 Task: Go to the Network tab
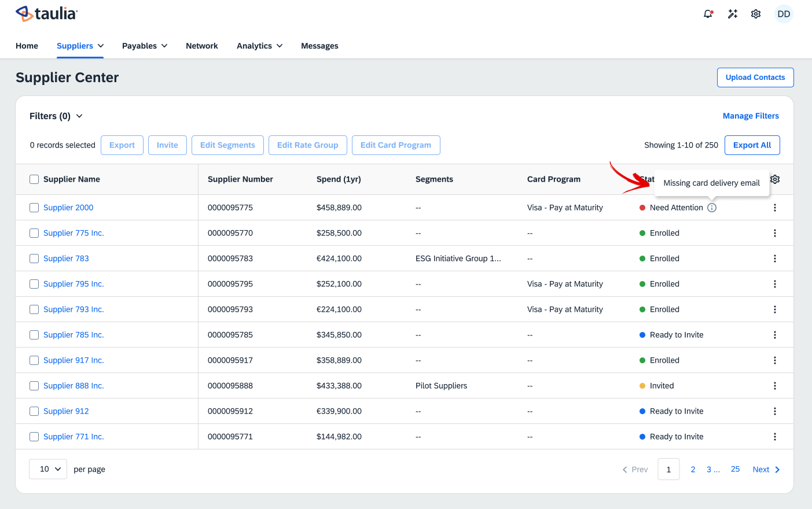coord(202,46)
